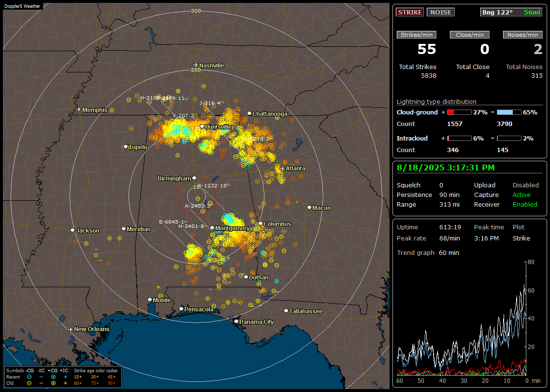The width and height of the screenshot is (550, 392).
Task: Click the Total Noises count 315
Action: point(536,76)
